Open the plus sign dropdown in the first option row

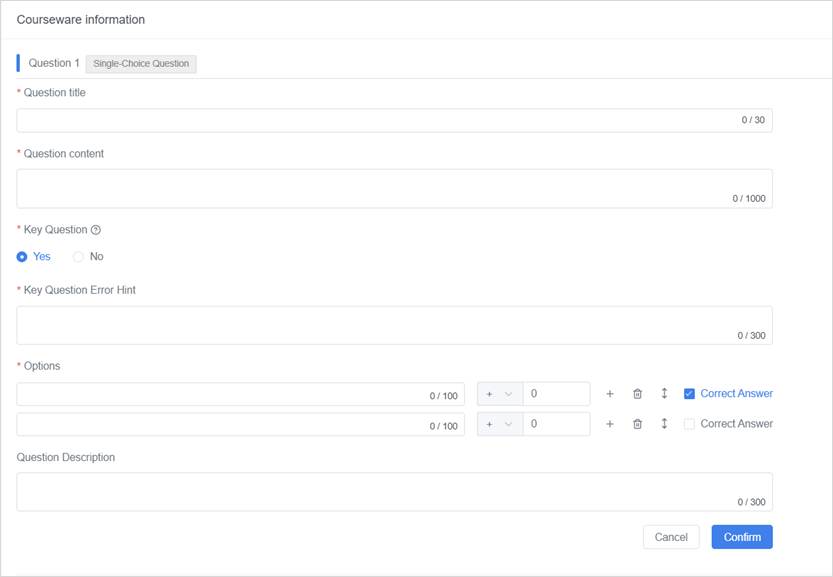click(500, 394)
